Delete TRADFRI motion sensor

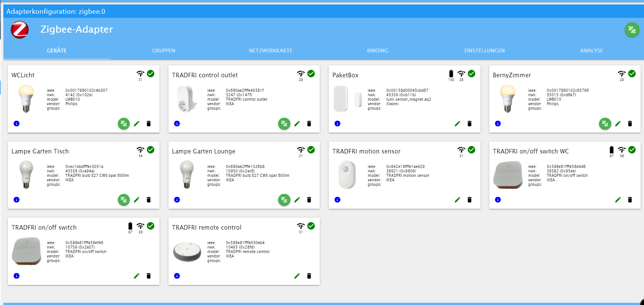tap(470, 200)
